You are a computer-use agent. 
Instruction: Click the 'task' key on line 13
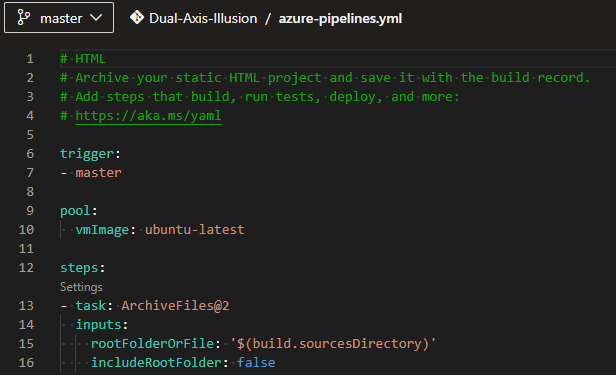(x=91, y=305)
